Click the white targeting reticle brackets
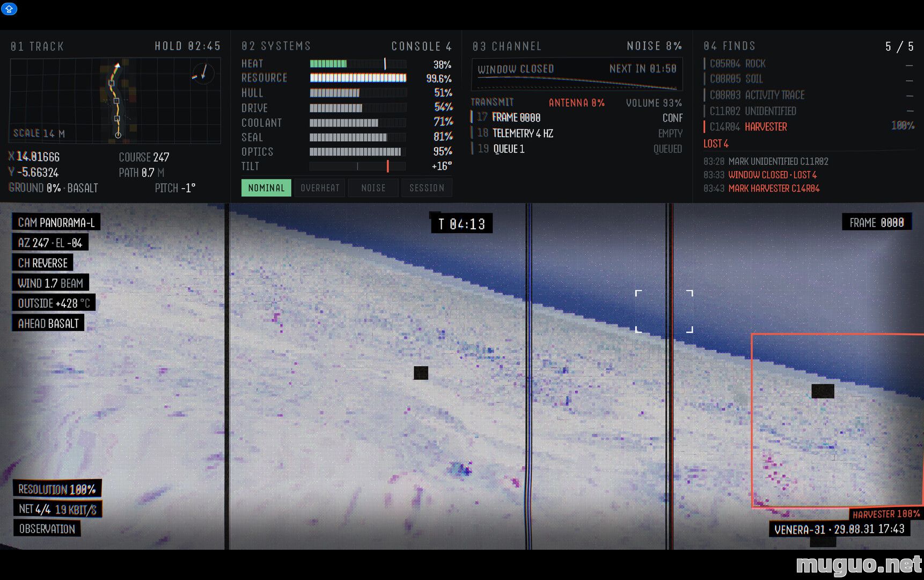 tap(664, 311)
